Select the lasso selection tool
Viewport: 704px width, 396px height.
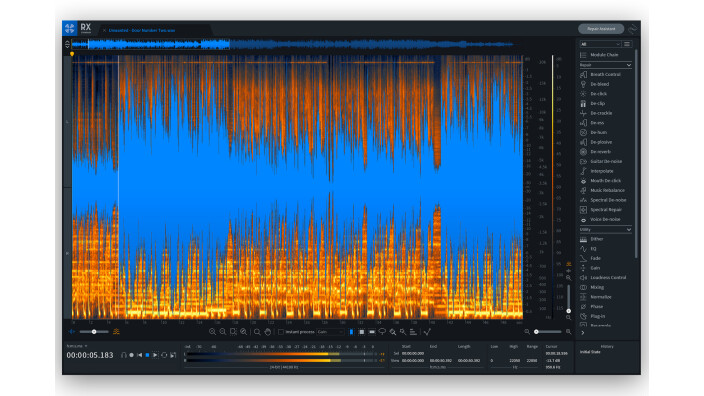pos(382,332)
